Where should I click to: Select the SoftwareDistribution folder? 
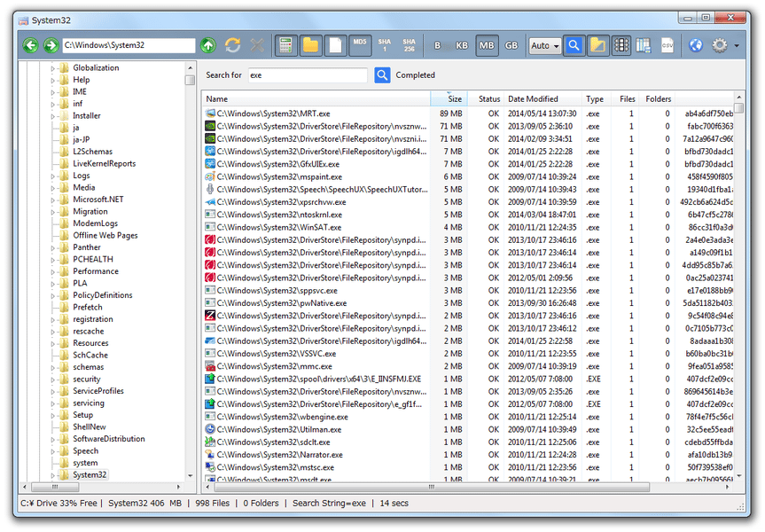(x=109, y=439)
